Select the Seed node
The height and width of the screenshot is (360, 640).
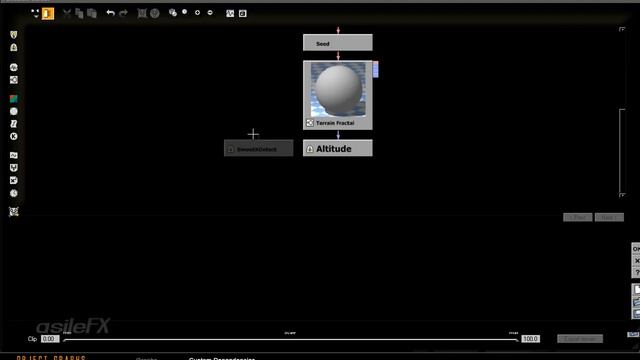click(338, 43)
